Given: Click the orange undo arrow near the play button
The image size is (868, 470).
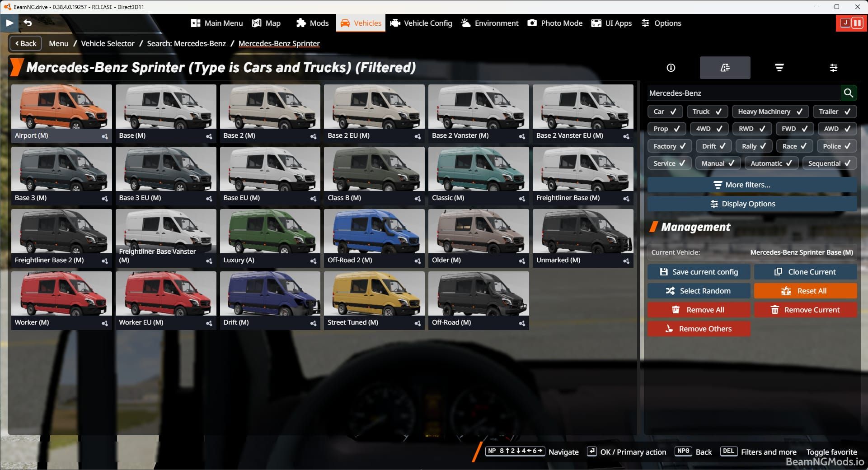Looking at the screenshot, I should tap(28, 23).
